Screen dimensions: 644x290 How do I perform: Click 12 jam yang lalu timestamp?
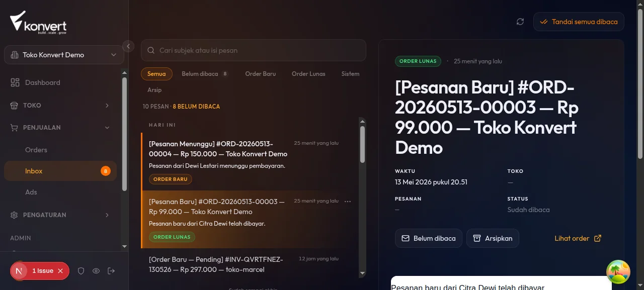318,259
